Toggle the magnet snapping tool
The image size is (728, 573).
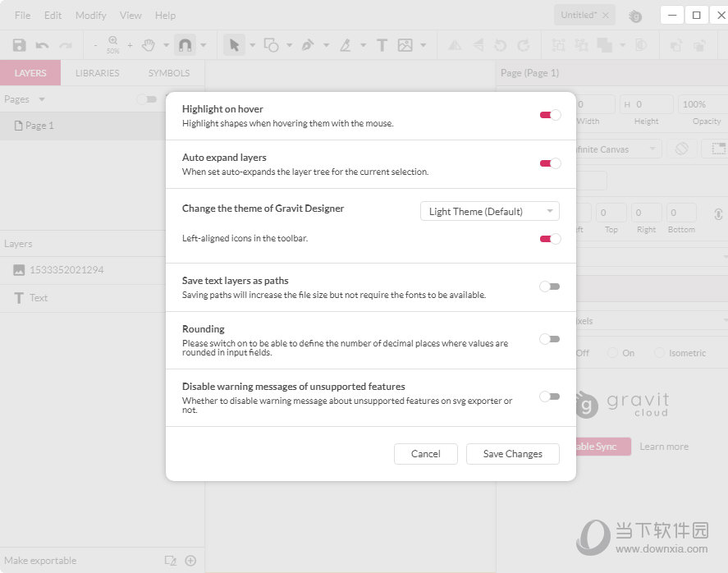click(x=185, y=45)
